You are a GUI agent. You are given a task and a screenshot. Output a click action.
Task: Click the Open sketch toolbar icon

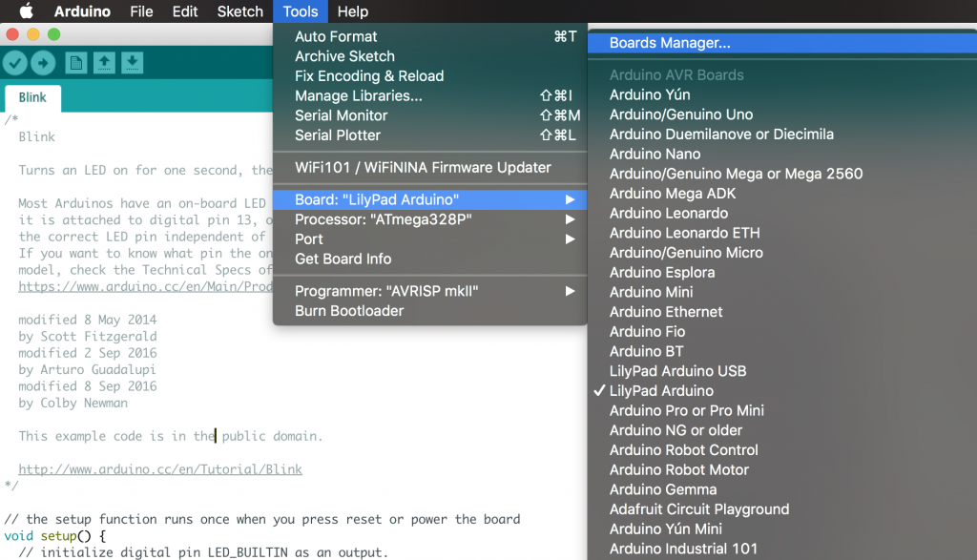click(x=104, y=63)
